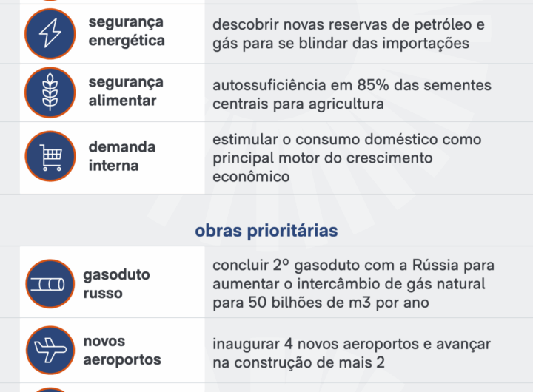Click the "demanda interna" label
The width and height of the screenshot is (533, 392).
[x=122, y=156]
